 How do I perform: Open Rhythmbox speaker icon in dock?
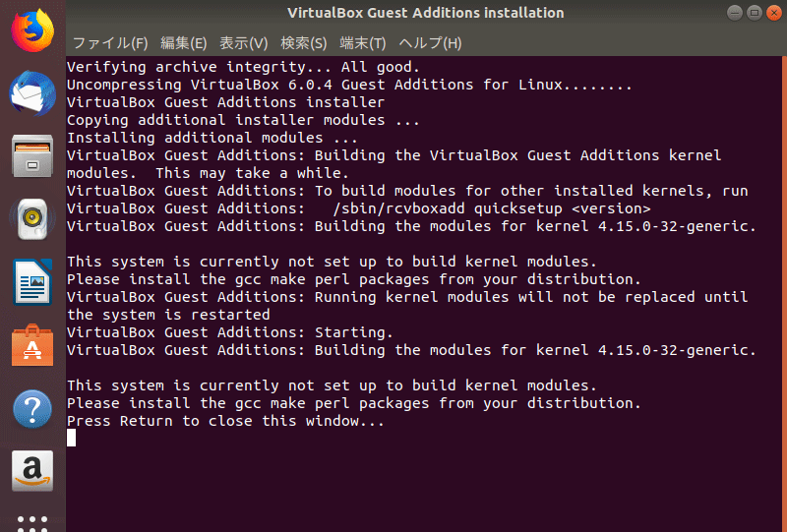point(32,219)
